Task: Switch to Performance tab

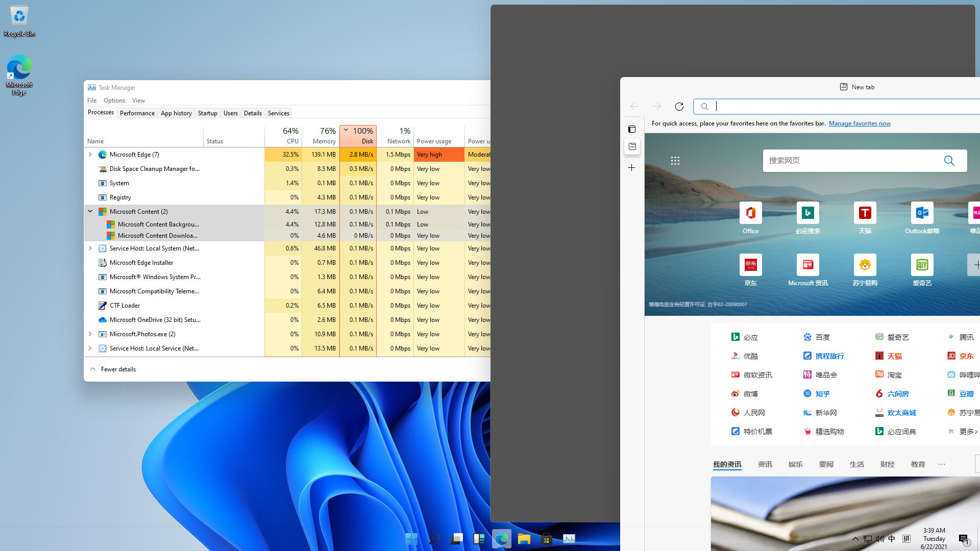Action: [137, 113]
